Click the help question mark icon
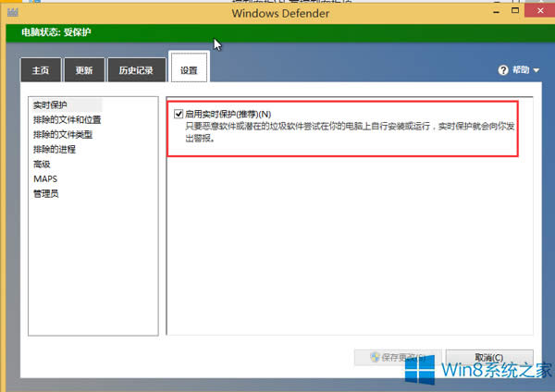 (503, 70)
